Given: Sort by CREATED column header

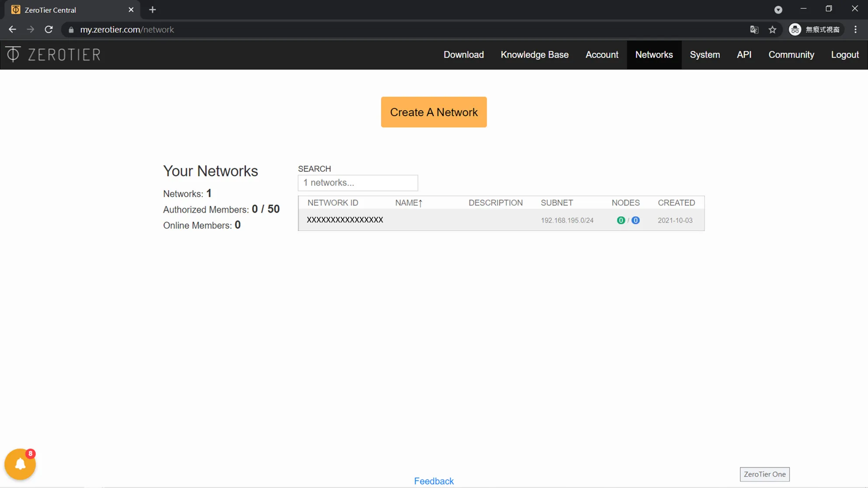Looking at the screenshot, I should [x=676, y=203].
